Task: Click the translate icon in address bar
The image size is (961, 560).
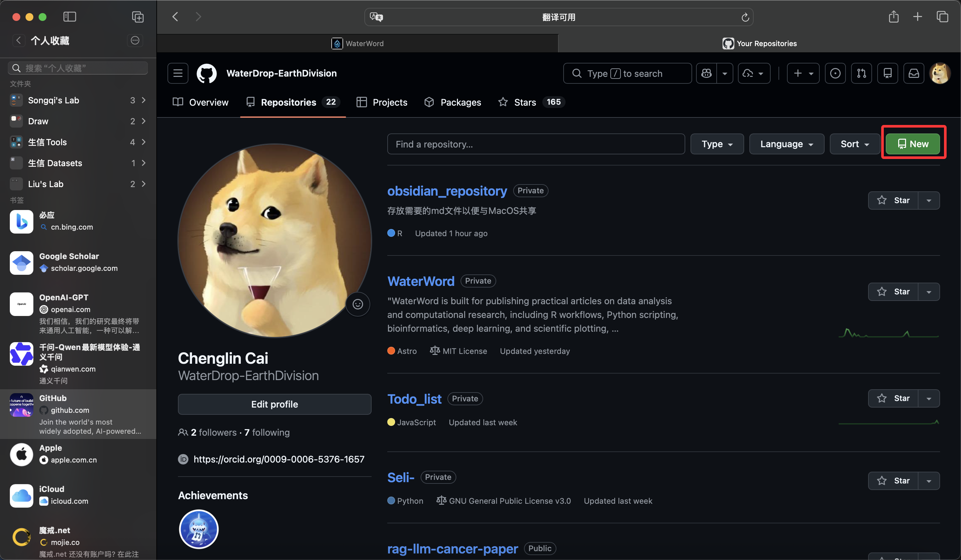Action: click(x=376, y=17)
